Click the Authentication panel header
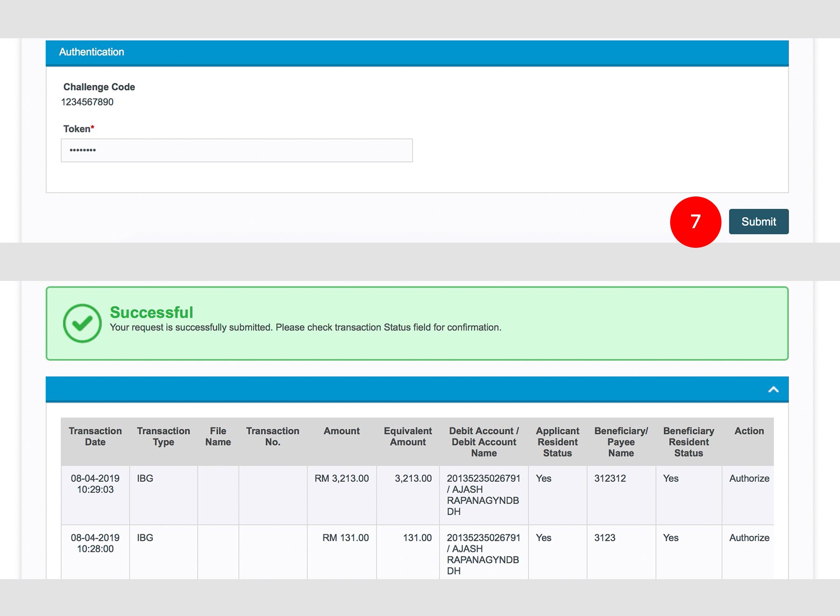840x616 pixels. [417, 52]
